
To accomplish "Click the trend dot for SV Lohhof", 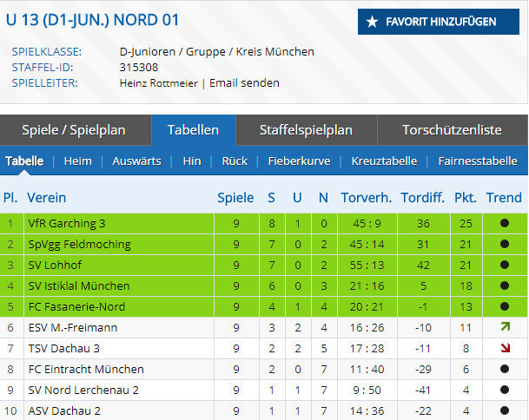I will pyautogui.click(x=505, y=265).
